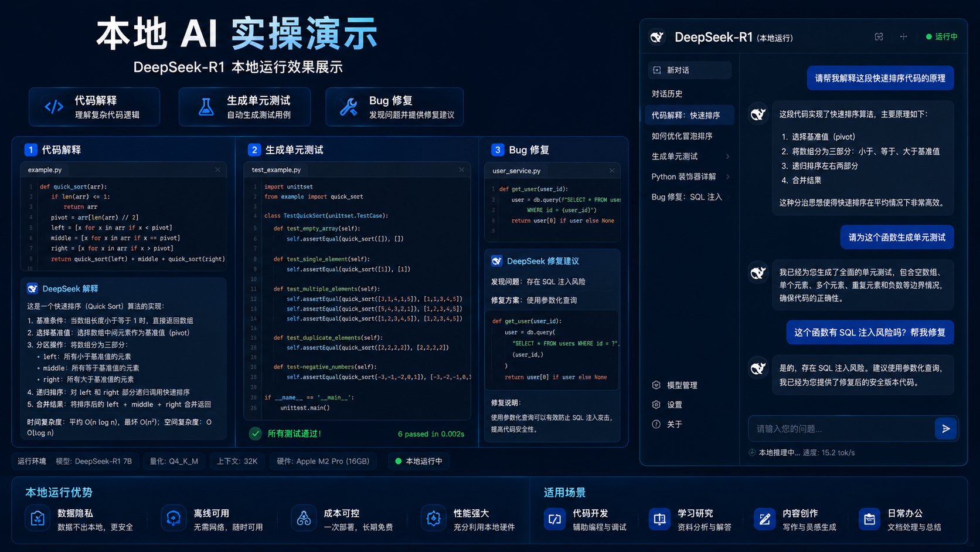Click the 1 代码解释 panel heading
This screenshot has width=980, height=552.
point(53,150)
